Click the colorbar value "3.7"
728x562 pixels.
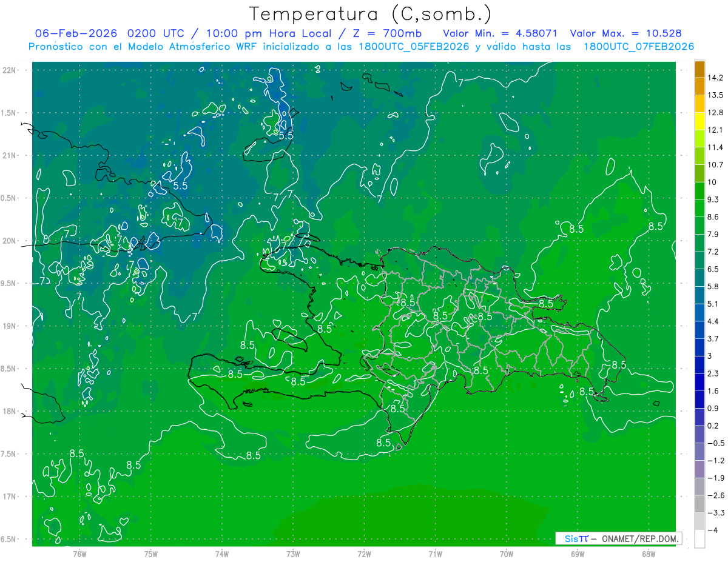[713, 339]
